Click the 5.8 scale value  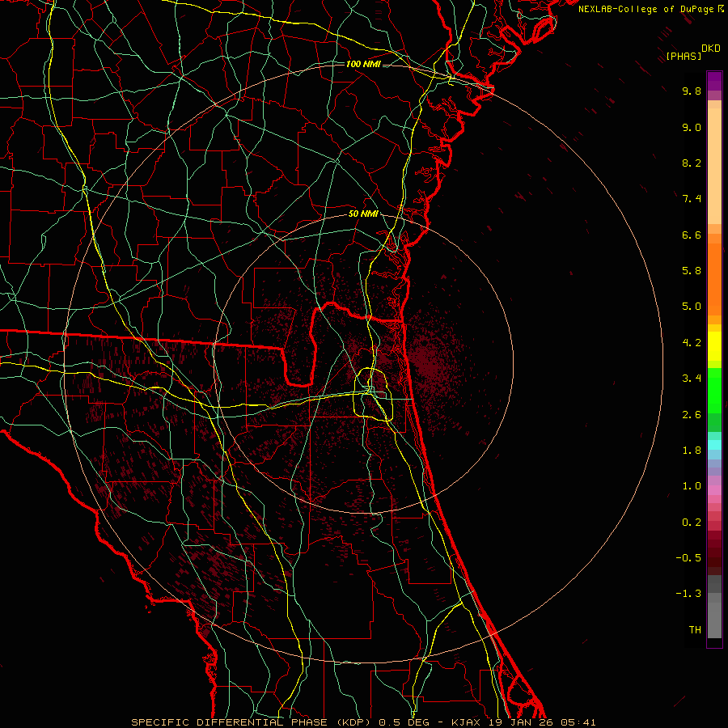[692, 271]
